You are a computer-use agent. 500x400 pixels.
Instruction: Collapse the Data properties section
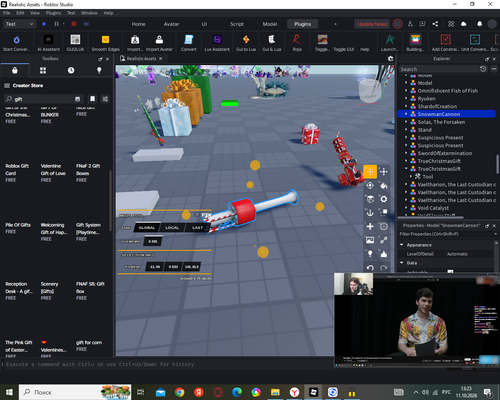click(402, 263)
